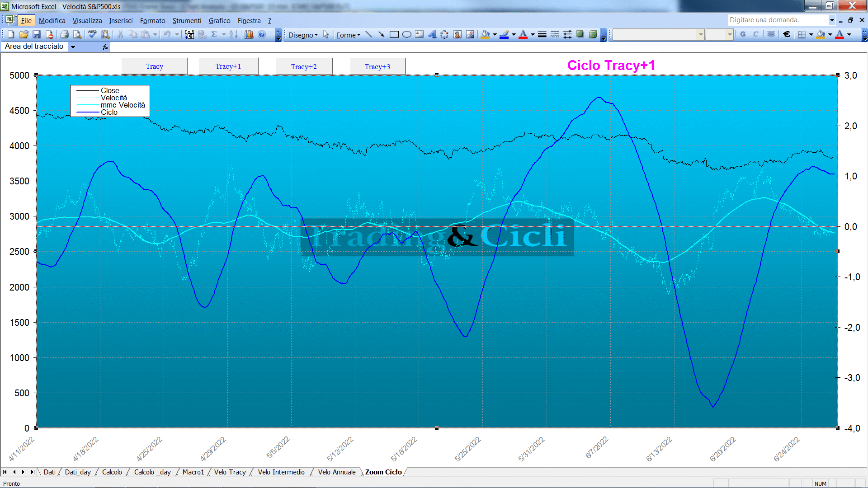
Task: Click the Tracy+3 button above the chart
Action: (377, 66)
